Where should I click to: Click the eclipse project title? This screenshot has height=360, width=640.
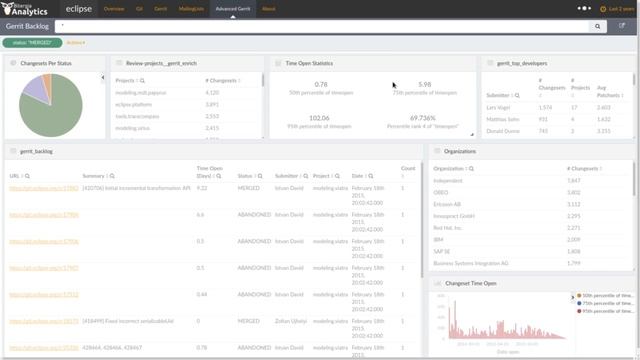tap(79, 9)
